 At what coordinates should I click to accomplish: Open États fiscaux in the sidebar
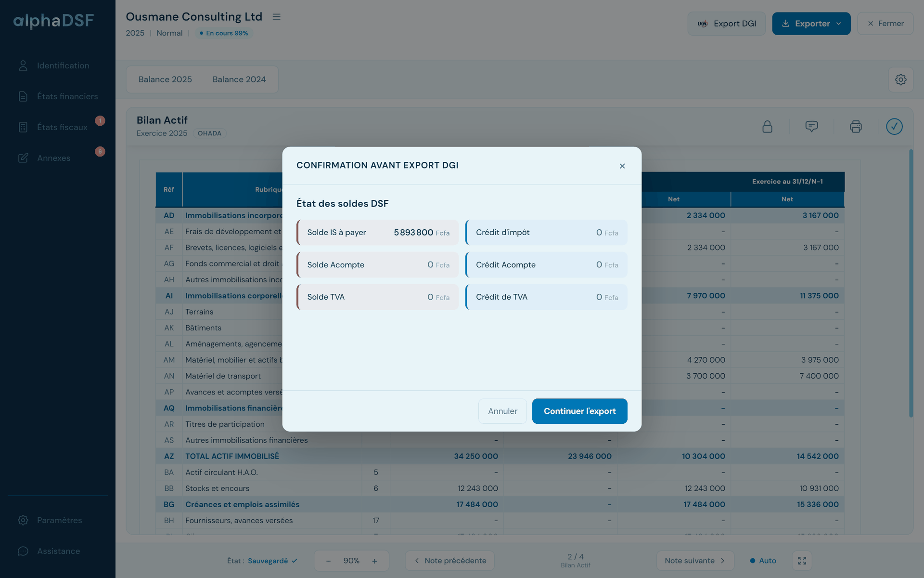point(58,127)
